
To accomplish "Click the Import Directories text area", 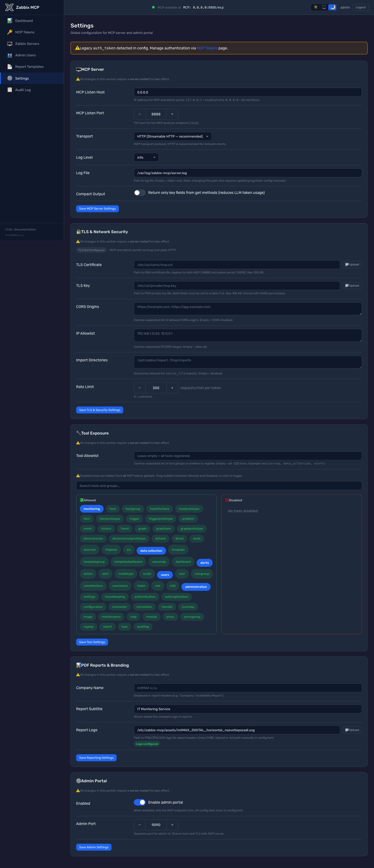I will tap(248, 362).
